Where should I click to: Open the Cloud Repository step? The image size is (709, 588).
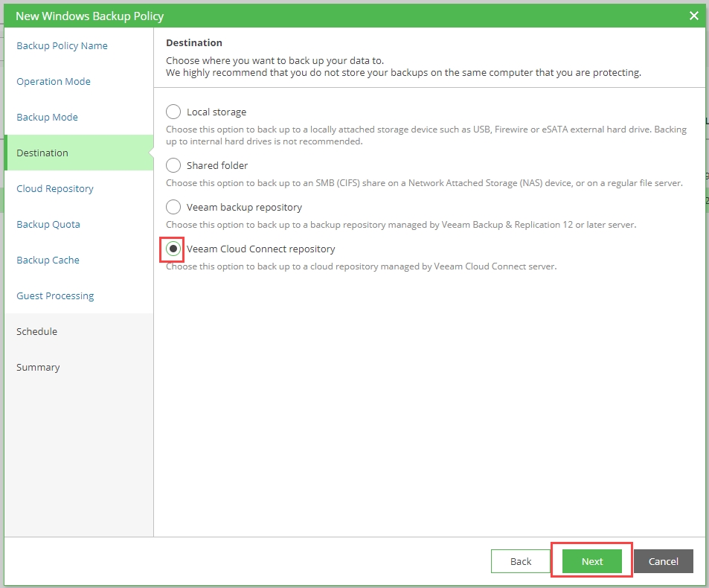pos(55,188)
